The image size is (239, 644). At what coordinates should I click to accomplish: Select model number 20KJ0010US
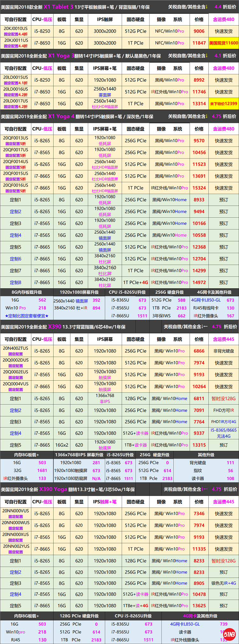pos(16,28)
